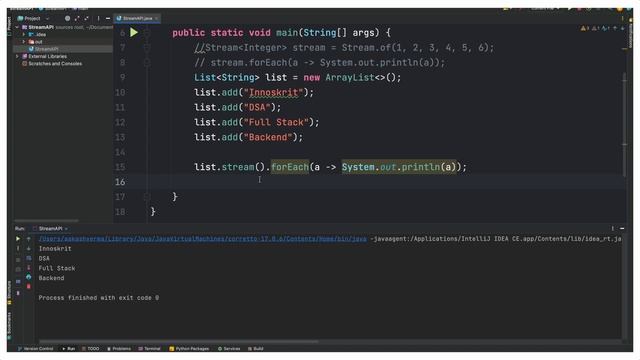
Task: Click "Innoskrit" string on line 10
Action: click(273, 93)
